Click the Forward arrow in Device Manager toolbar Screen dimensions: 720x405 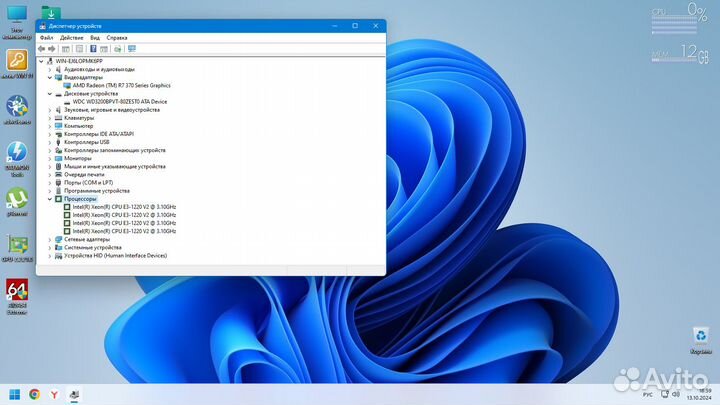pyautogui.click(x=52, y=49)
